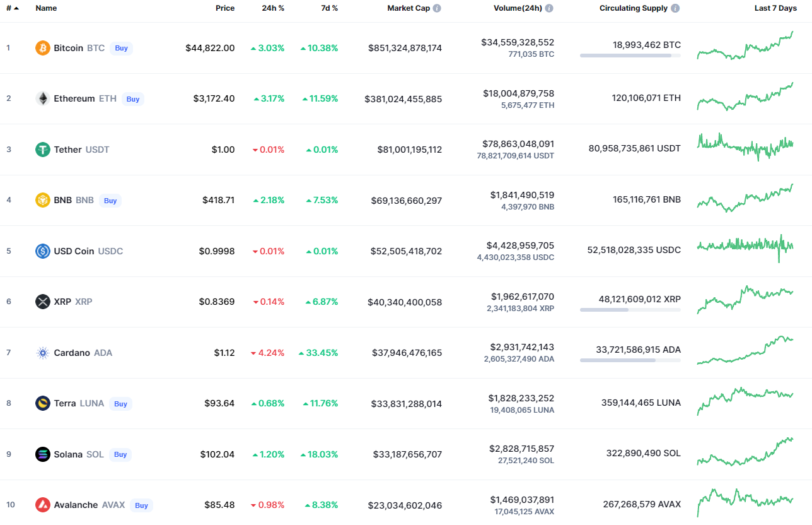Open Circulating Supply info tooltip icon
Viewport: 812px width, 525px height.
(x=675, y=8)
